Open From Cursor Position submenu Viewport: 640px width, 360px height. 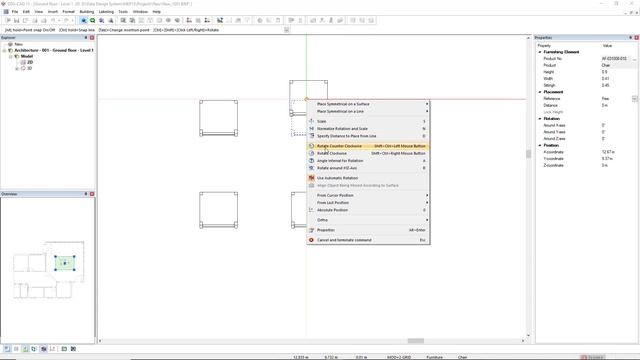pyautogui.click(x=368, y=195)
